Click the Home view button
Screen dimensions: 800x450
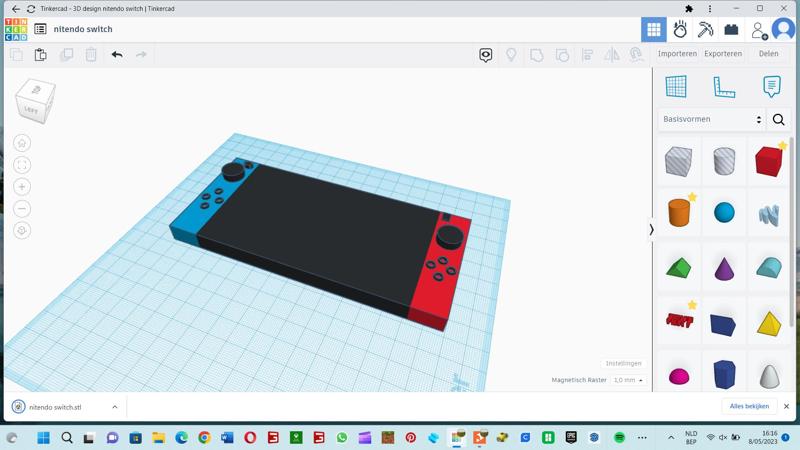click(22, 143)
